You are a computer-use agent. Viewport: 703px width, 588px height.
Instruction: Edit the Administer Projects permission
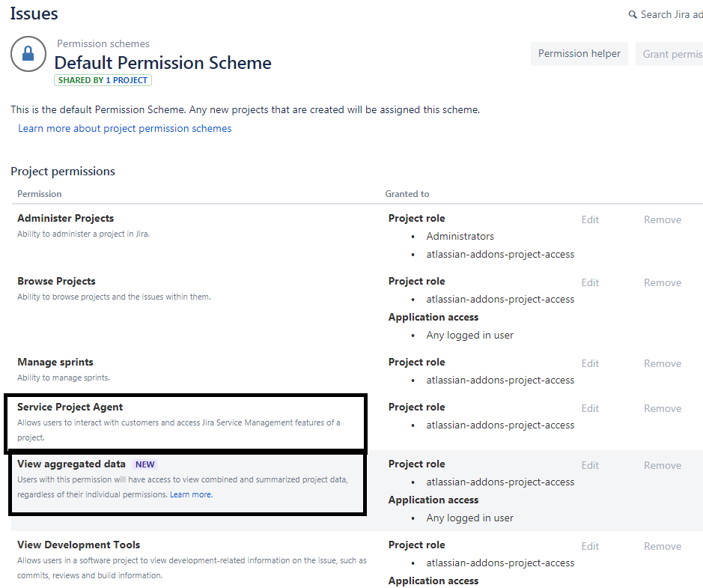pyautogui.click(x=590, y=219)
